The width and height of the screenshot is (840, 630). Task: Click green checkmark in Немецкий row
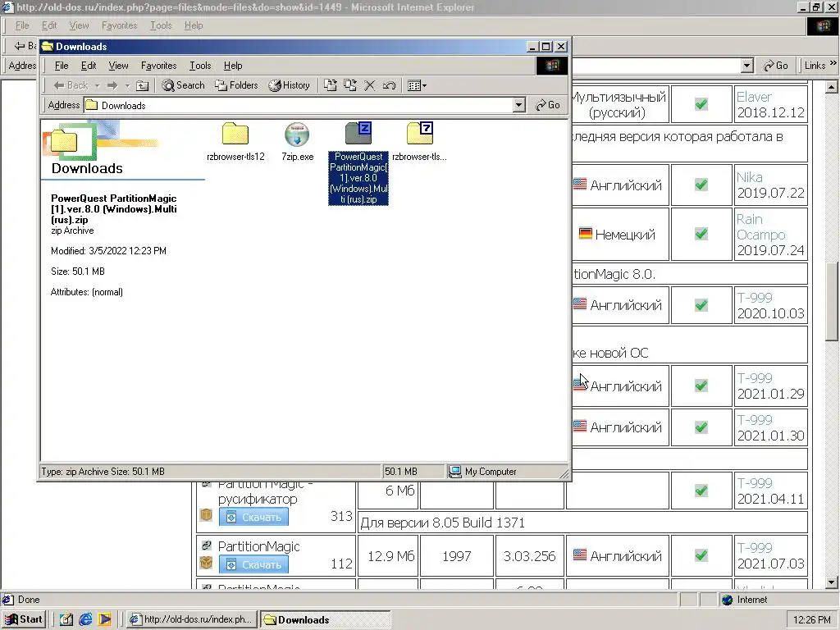tap(701, 234)
